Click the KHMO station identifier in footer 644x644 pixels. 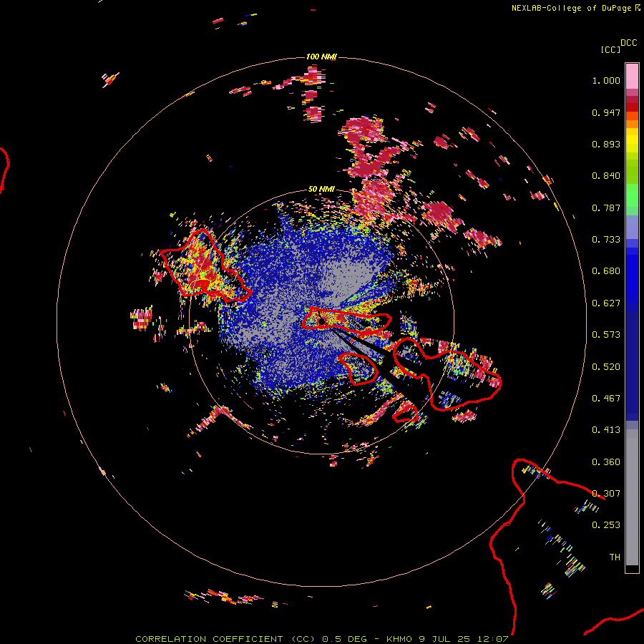click(399, 639)
